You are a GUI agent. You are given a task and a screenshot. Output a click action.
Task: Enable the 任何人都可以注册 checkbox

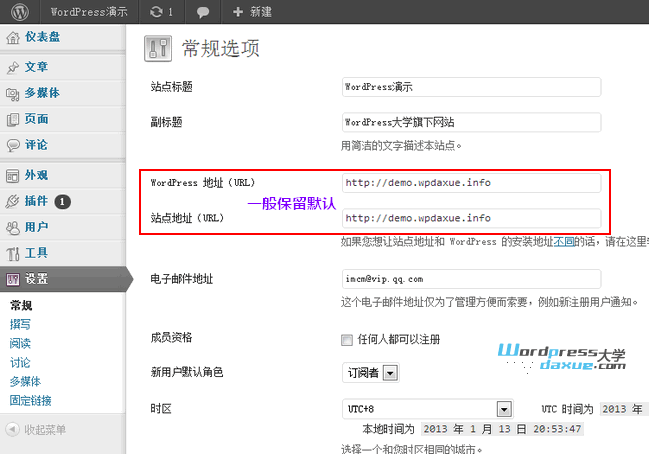point(347,339)
